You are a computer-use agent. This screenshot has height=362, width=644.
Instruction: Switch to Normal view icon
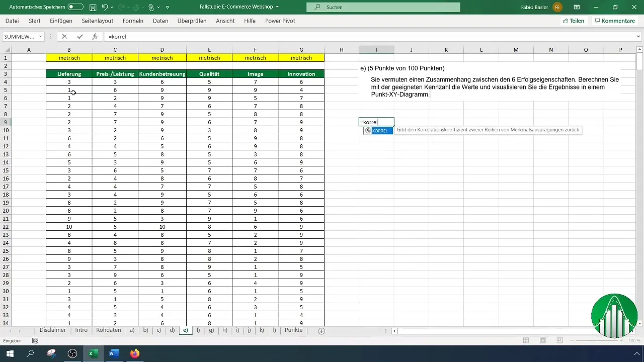[x=526, y=341]
